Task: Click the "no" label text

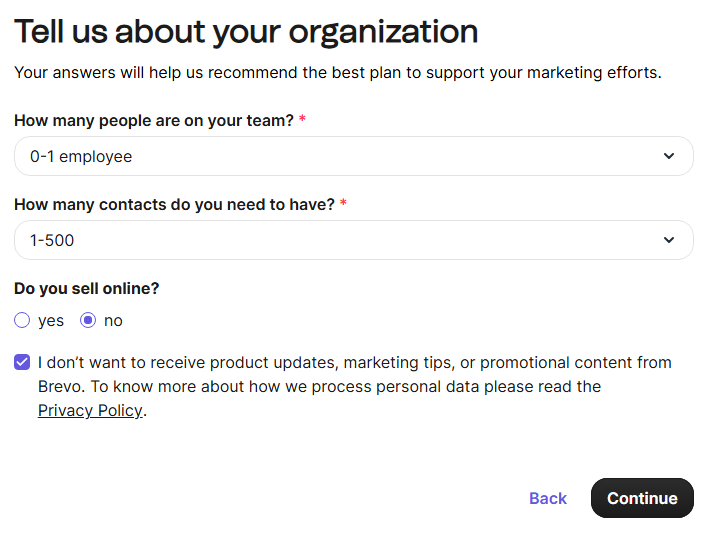Action: coord(113,321)
